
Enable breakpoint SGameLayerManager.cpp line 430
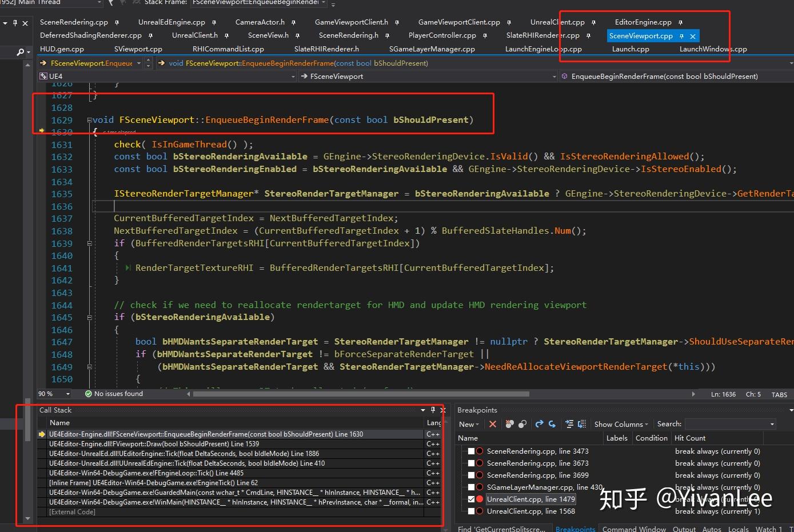(471, 487)
